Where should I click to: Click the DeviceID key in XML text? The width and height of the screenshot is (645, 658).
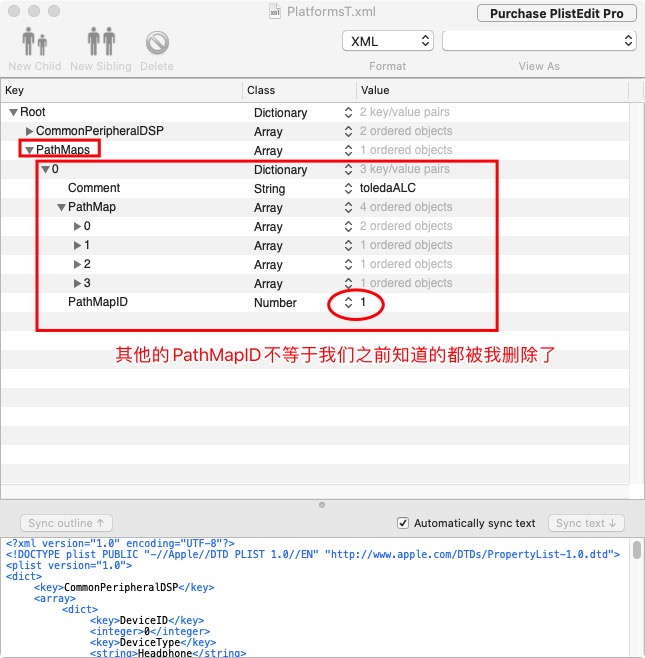click(x=144, y=620)
